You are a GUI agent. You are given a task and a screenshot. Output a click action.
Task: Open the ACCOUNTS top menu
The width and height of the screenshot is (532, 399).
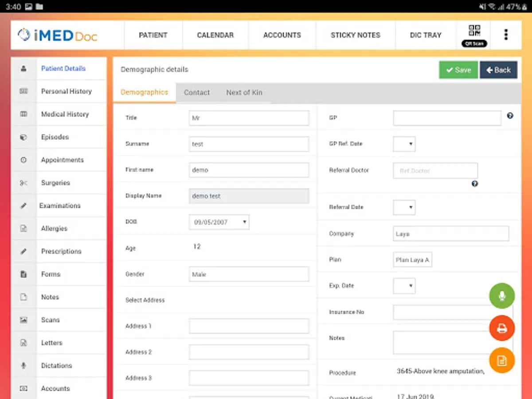click(282, 35)
